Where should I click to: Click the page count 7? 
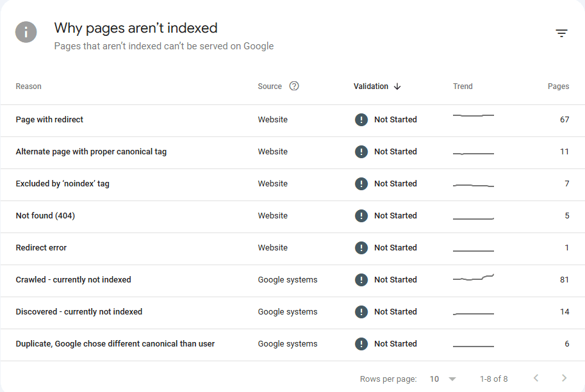566,184
